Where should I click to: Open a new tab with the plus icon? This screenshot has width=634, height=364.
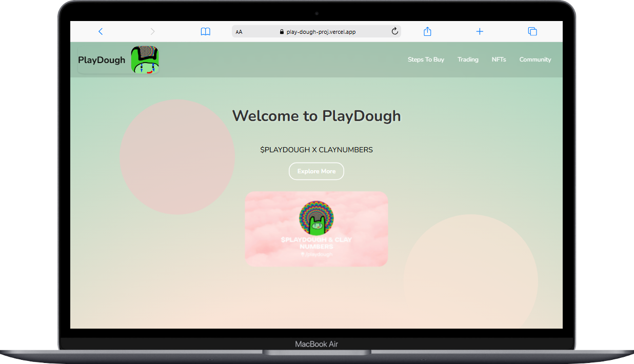480,31
